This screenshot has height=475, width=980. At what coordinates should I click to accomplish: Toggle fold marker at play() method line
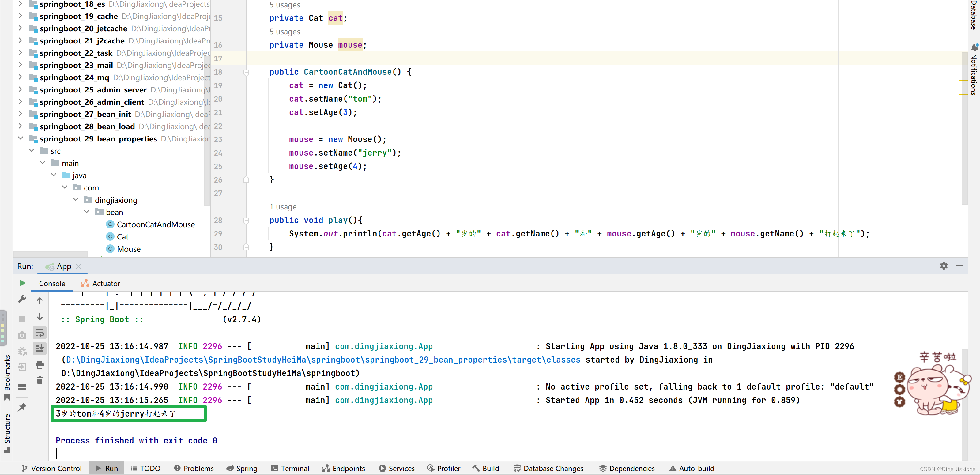(246, 220)
